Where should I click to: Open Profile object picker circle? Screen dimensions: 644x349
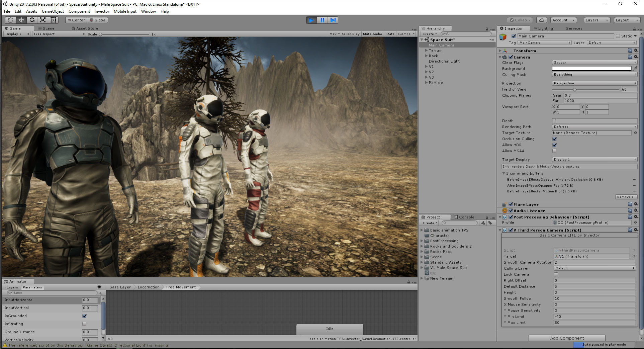click(635, 223)
